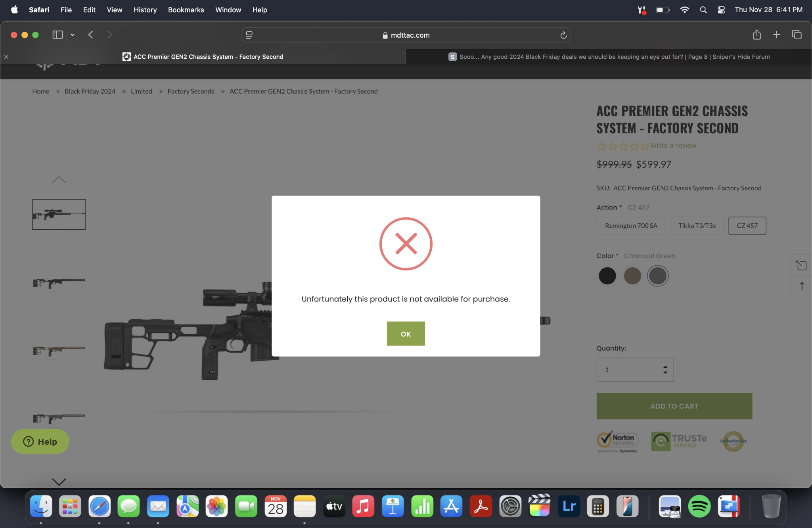Click expand/fullscreen icon on right edge
The width and height of the screenshot is (812, 528).
801,265
